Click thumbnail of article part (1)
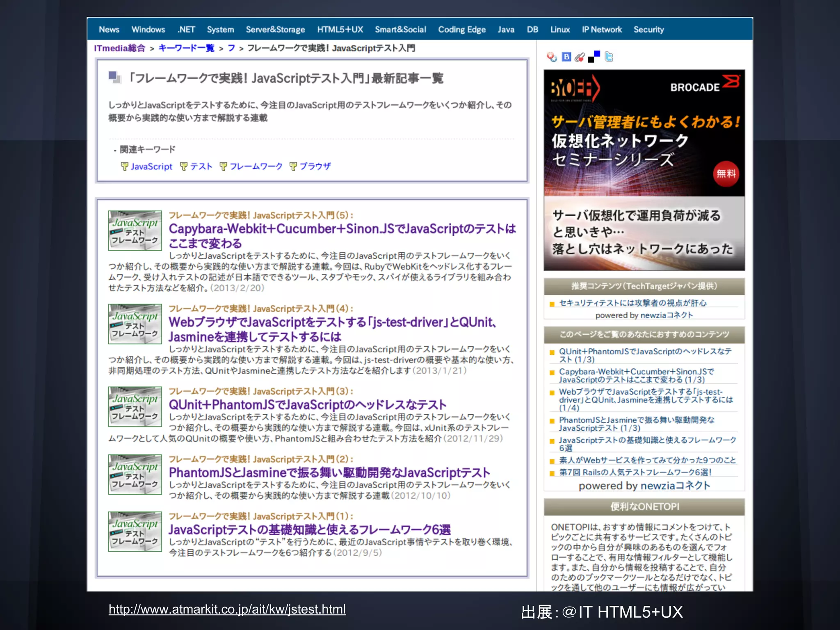 [x=135, y=531]
